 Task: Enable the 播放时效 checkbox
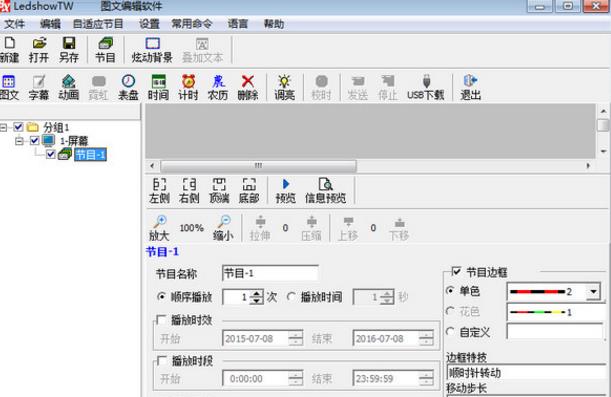pos(162,320)
